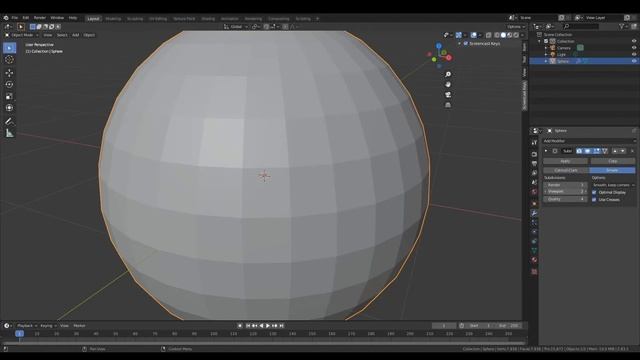This screenshot has width=640, height=360.
Task: Select the Measure tool
Action: [x=9, y=133]
